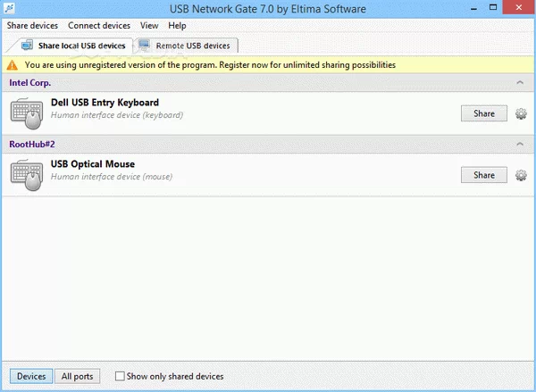
Task: Click the app icon in title bar
Action: coord(10,9)
